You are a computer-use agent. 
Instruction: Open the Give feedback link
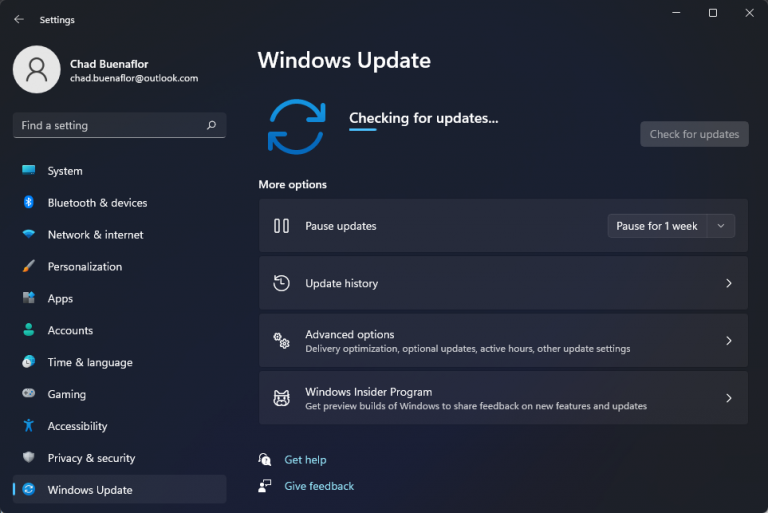point(319,486)
